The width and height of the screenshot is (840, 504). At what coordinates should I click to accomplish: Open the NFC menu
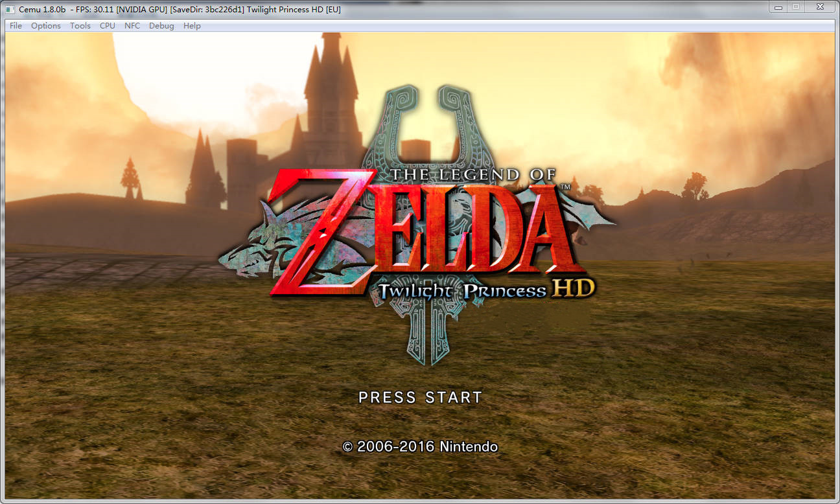pos(132,26)
